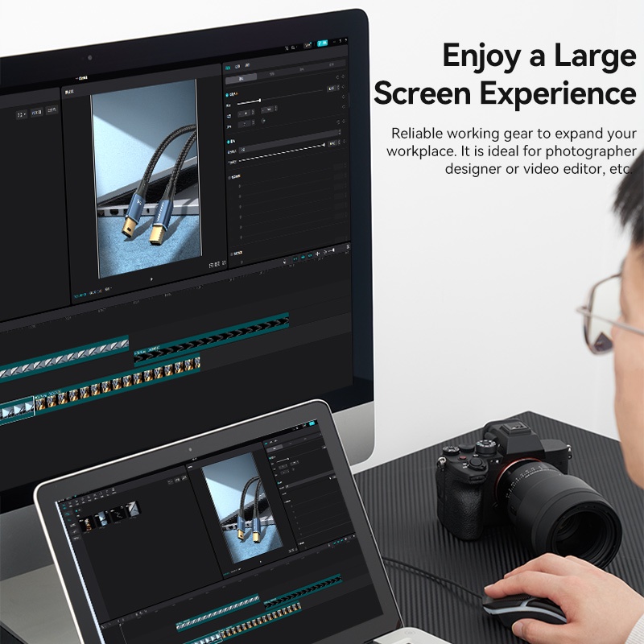This screenshot has height=644, width=644.
Task: Toggle the magnetic snap icon in the timeline toolbar
Action: pyautogui.click(x=303, y=258)
